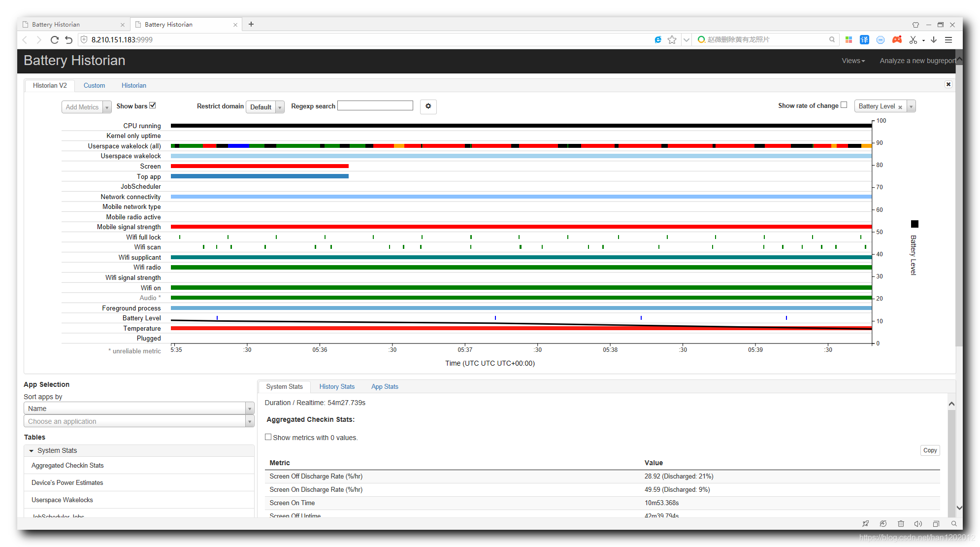The width and height of the screenshot is (980, 547).
Task: Go back with the browser back arrow
Action: [x=25, y=40]
